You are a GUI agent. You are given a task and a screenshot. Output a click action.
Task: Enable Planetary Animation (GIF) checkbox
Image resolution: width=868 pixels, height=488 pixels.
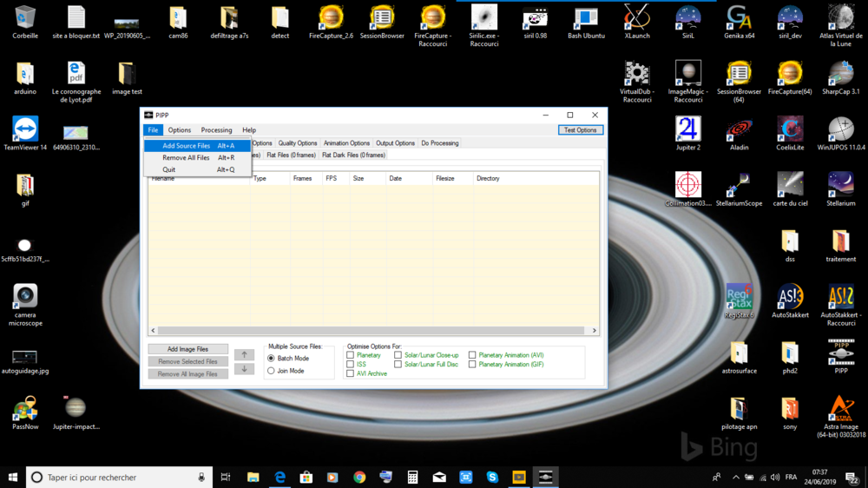(472, 365)
